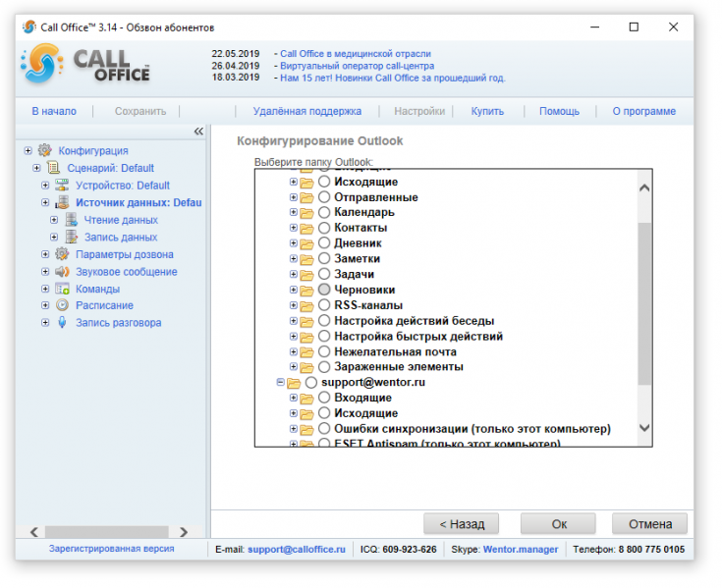722x588 pixels.
Task: Select the RSS-каналы radio button
Action: (x=324, y=304)
